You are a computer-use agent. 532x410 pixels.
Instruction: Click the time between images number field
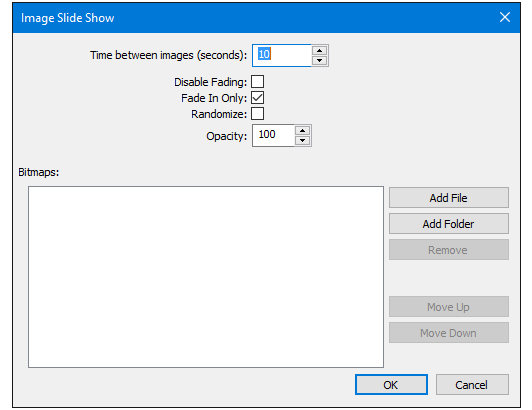(x=282, y=55)
